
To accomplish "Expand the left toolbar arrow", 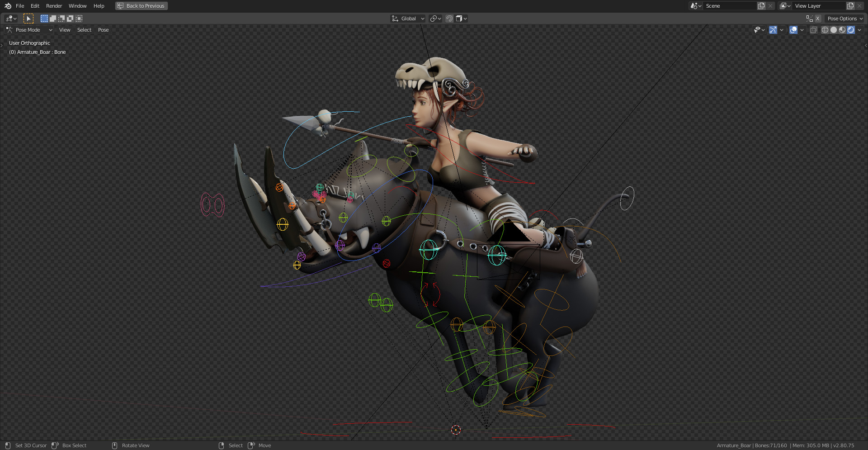I will pos(2,45).
